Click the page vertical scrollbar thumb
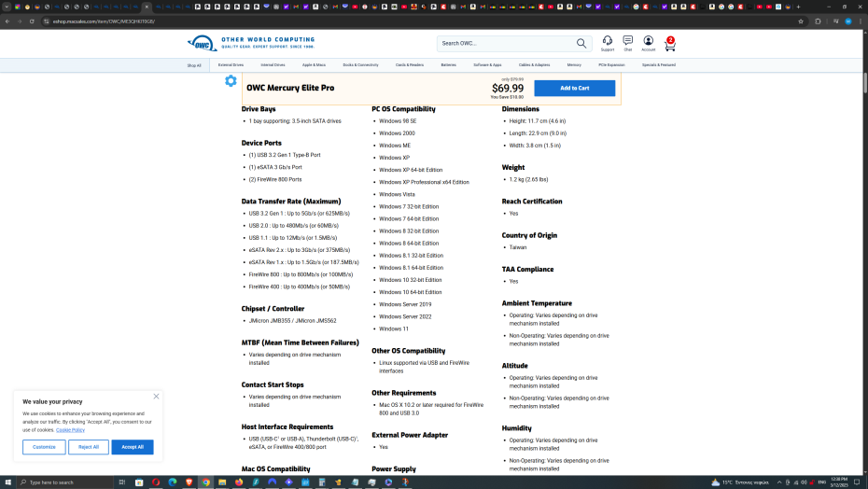 point(865,82)
